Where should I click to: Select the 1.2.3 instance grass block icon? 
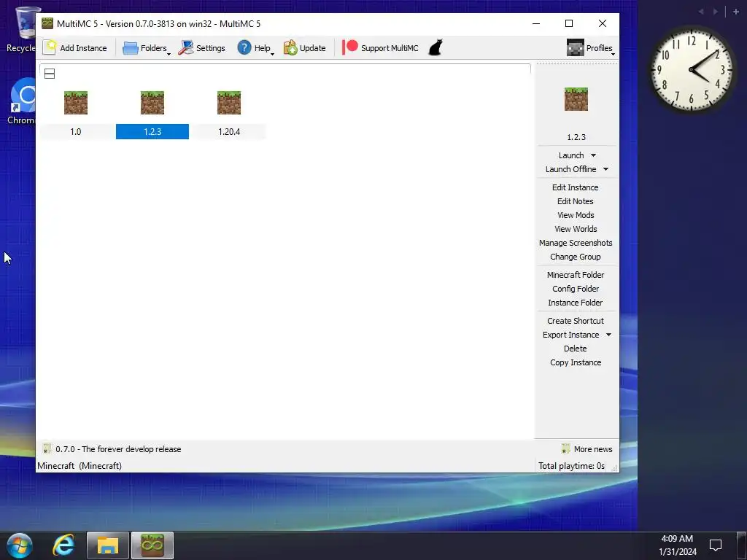pos(152,103)
